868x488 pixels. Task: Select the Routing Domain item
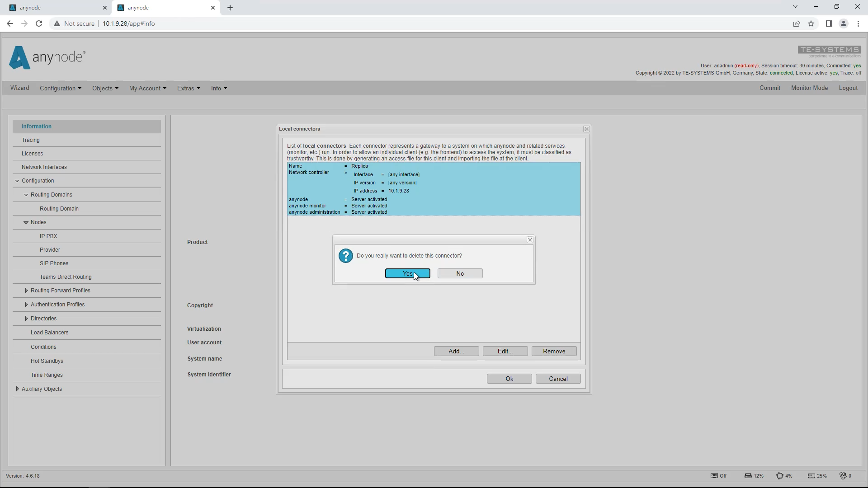point(87,209)
